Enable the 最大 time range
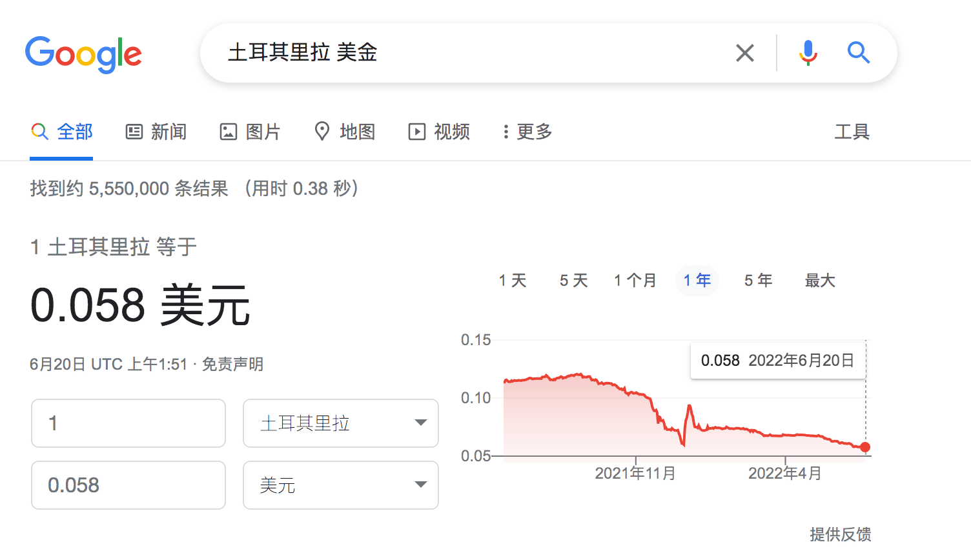The image size is (971, 560). pyautogui.click(x=819, y=280)
